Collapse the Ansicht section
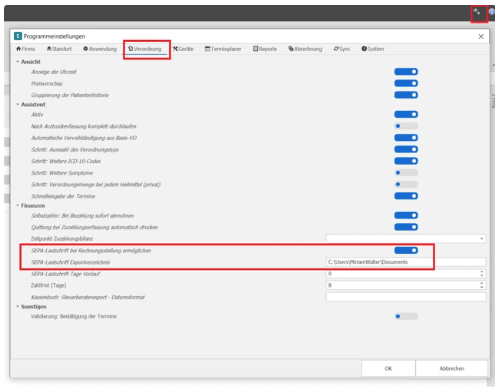 coord(17,62)
